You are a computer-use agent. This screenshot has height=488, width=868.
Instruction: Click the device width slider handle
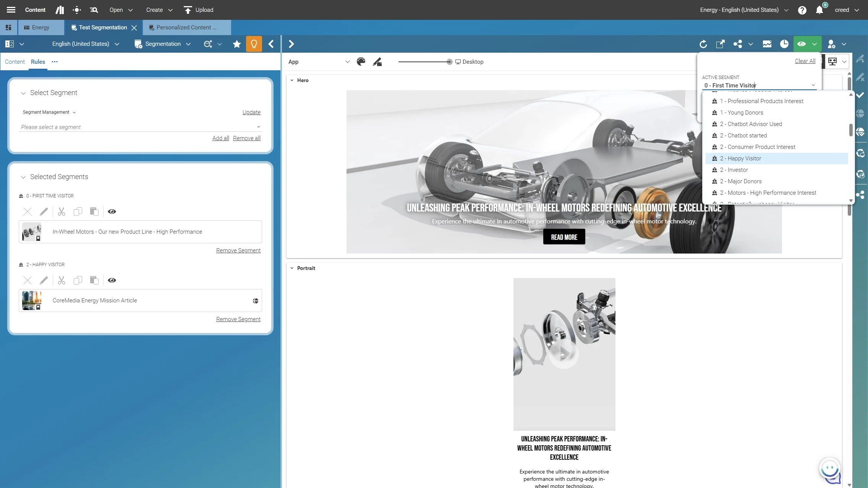449,62
